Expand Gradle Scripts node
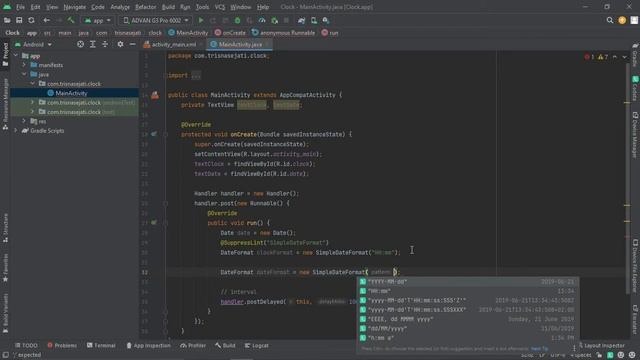 point(16,131)
